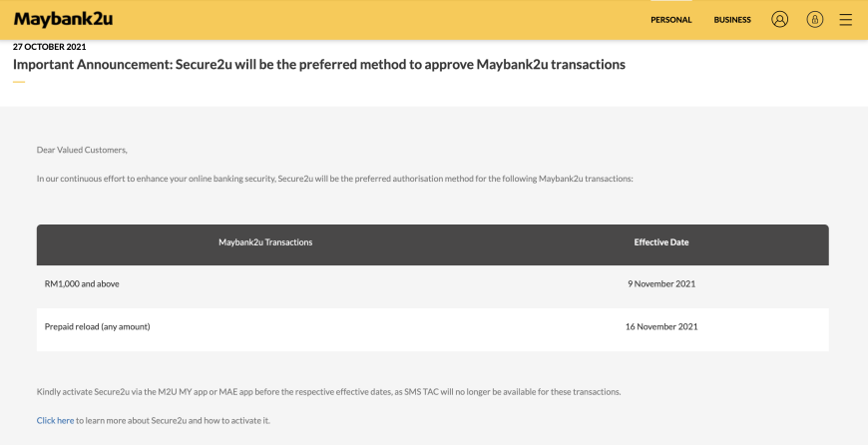Switch to the PERSONAL tab

click(x=670, y=20)
